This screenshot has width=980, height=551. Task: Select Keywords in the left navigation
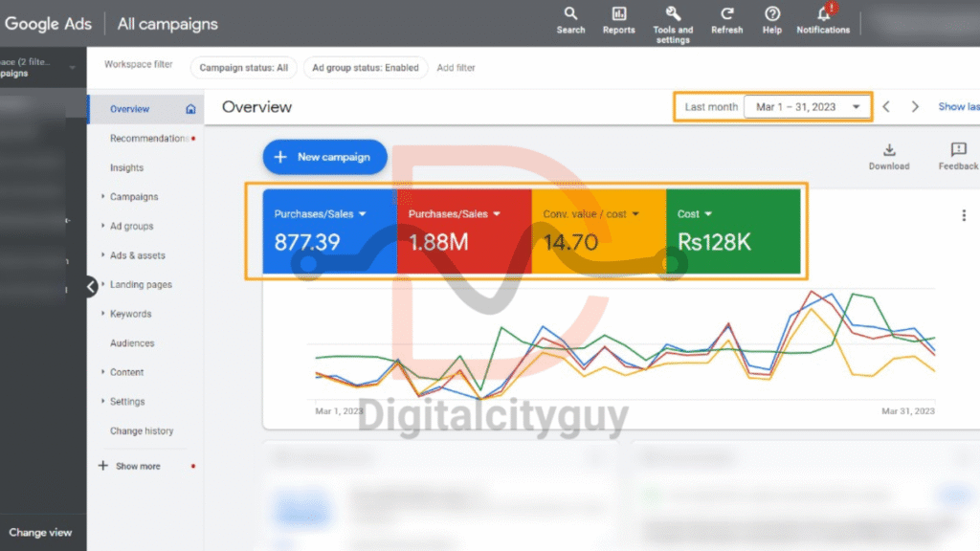point(130,314)
